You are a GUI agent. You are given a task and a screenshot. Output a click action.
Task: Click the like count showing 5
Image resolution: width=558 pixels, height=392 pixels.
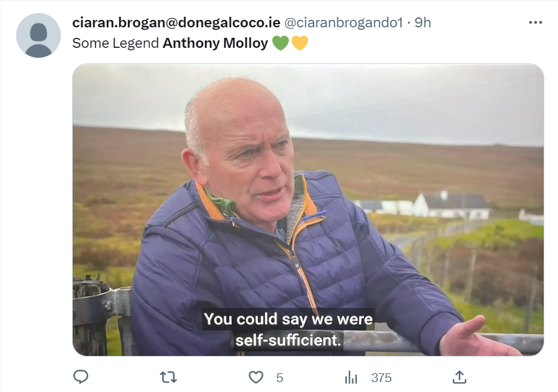tap(280, 378)
